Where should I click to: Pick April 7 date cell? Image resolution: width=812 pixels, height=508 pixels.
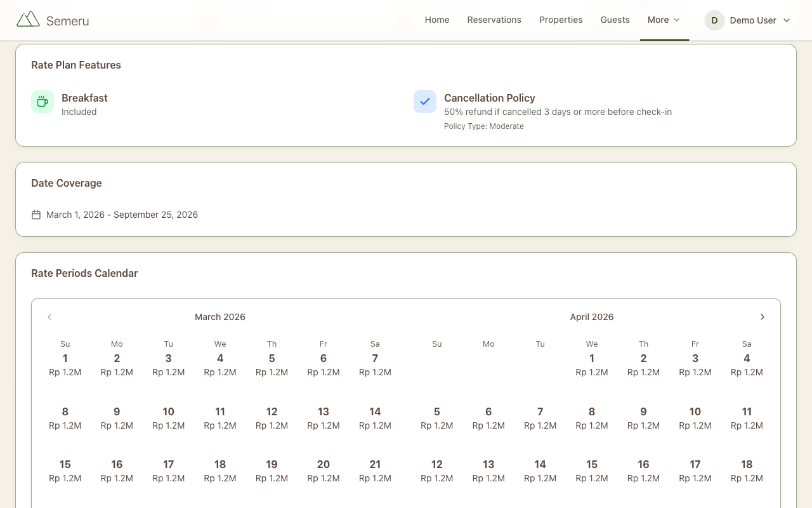[x=540, y=418]
